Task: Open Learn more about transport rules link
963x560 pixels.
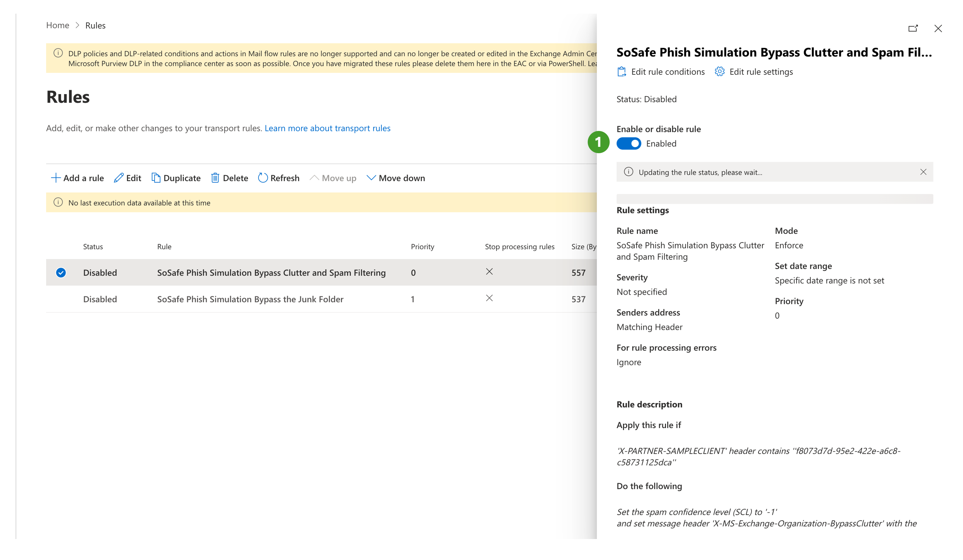Action: tap(327, 128)
